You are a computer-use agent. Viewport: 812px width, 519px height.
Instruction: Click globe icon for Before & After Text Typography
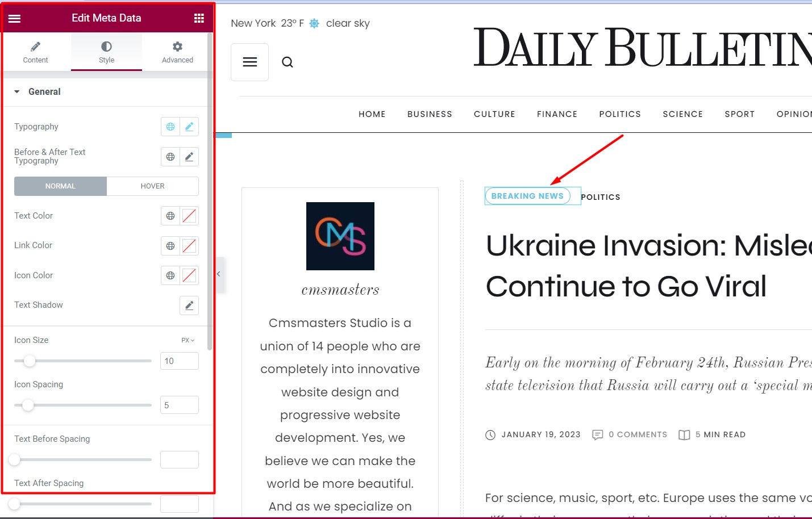[x=170, y=157]
